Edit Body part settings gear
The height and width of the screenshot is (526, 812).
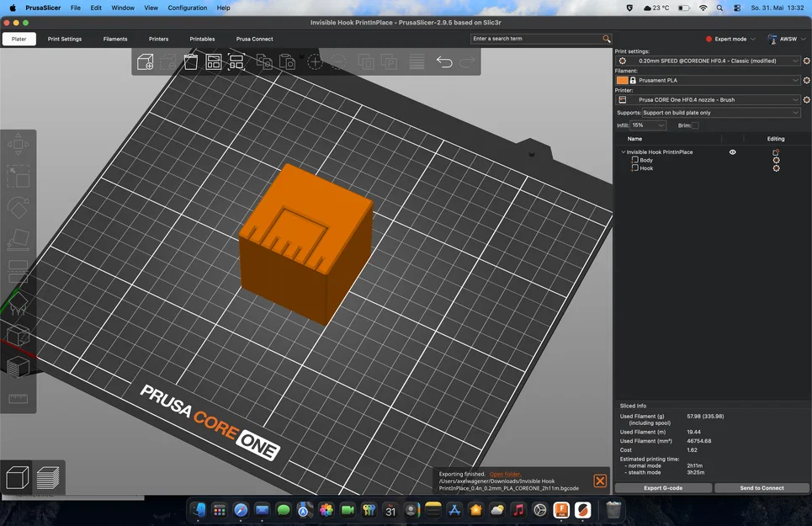click(777, 161)
